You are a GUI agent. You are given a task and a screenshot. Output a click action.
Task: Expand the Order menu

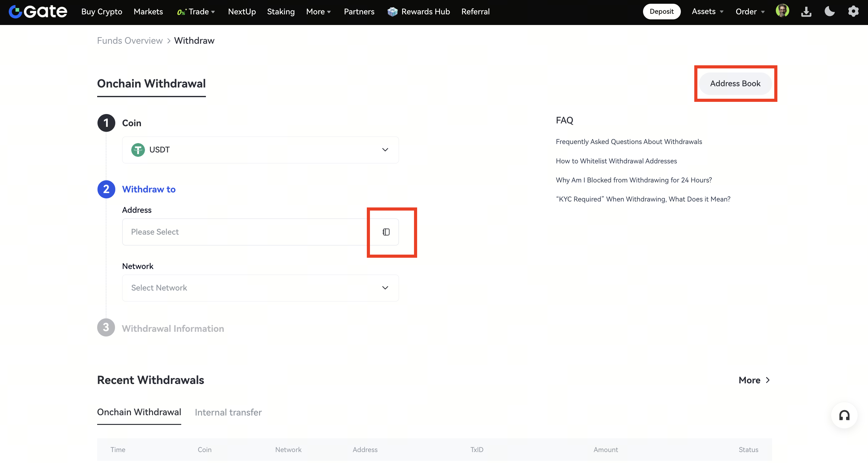point(750,12)
